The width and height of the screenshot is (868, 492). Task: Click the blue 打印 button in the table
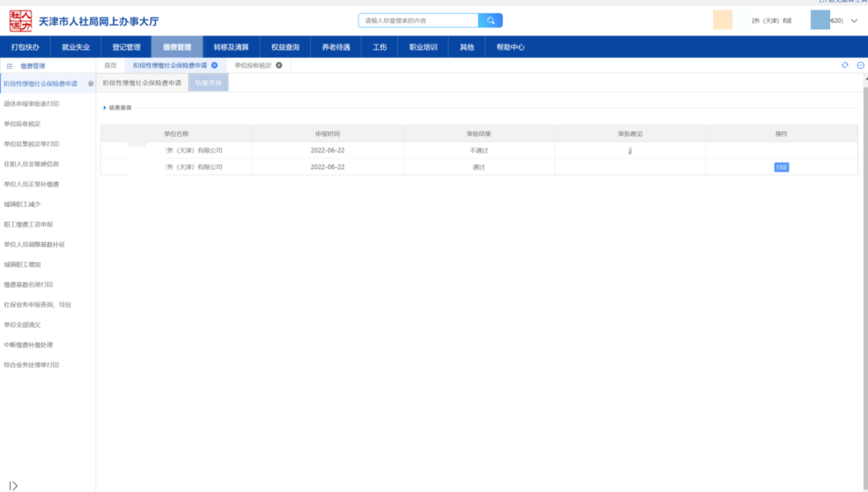tap(781, 167)
